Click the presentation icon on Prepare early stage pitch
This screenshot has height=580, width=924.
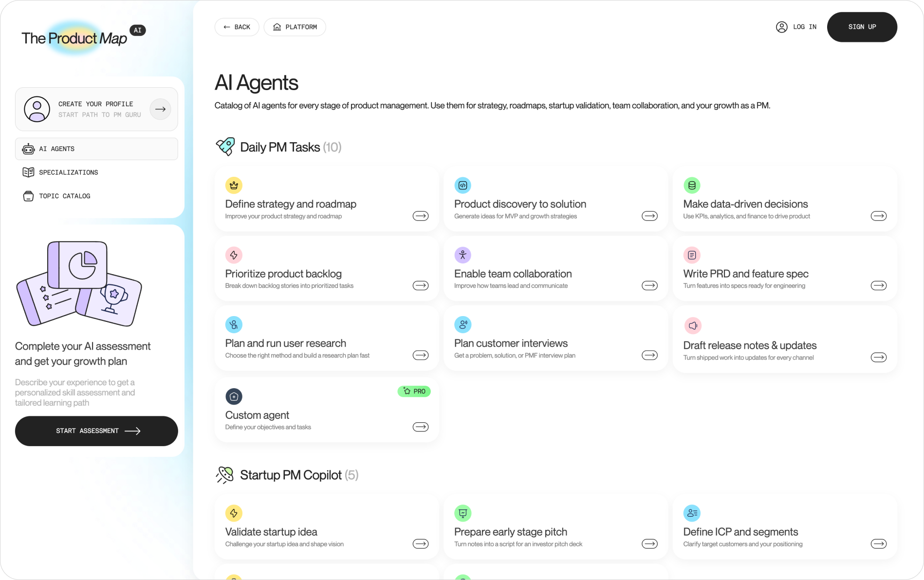462,513
